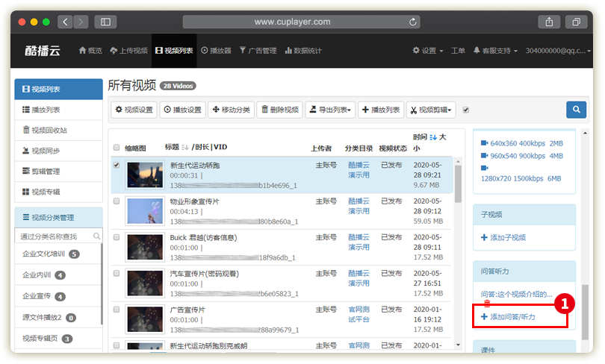
Task: Click 添加问答/听力 link
Action: [x=512, y=317]
